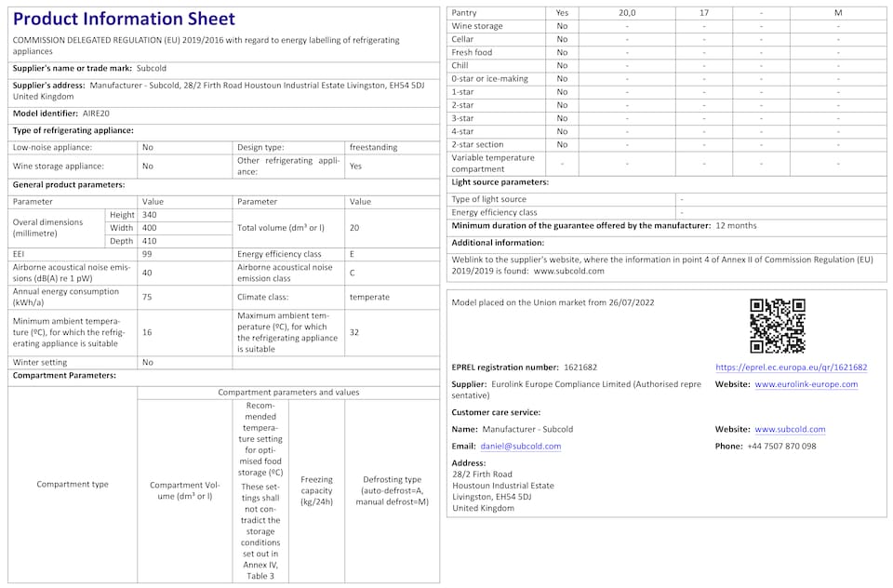This screenshot has width=893, height=588.
Task: Open the eprel.ec.europa.eu/qr/1621682 link
Action: (791, 367)
